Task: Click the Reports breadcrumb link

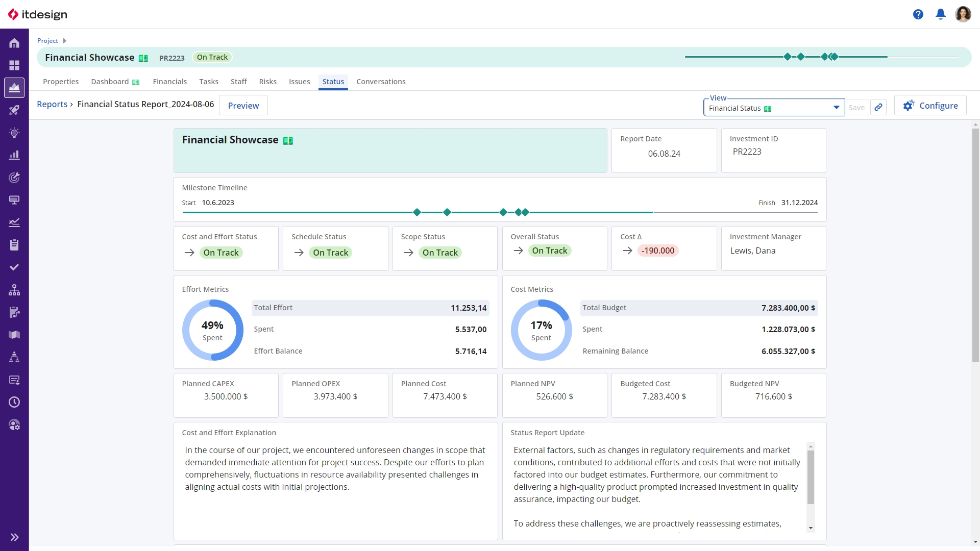Action: 52,104
